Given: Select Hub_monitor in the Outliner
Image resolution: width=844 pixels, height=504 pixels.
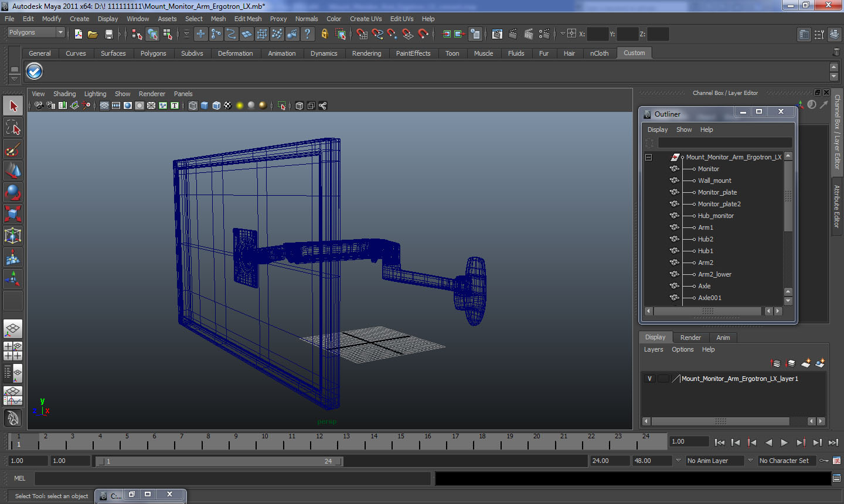Looking at the screenshot, I should 716,216.
